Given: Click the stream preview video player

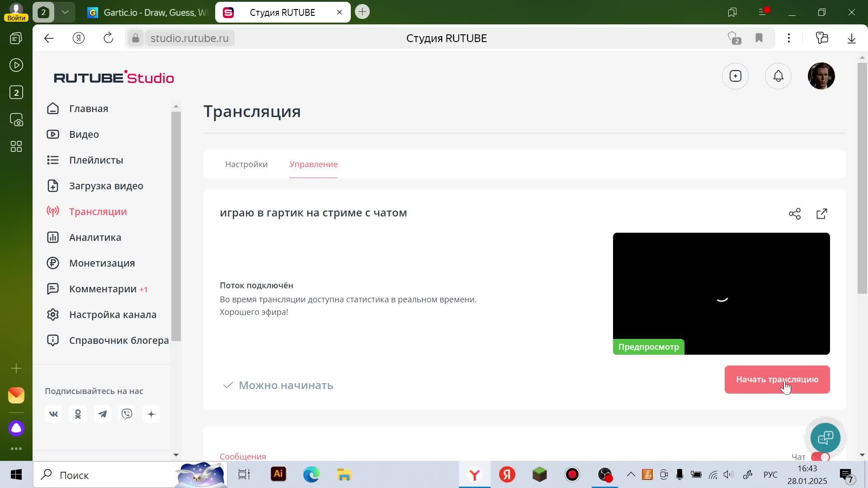Looking at the screenshot, I should tap(721, 294).
